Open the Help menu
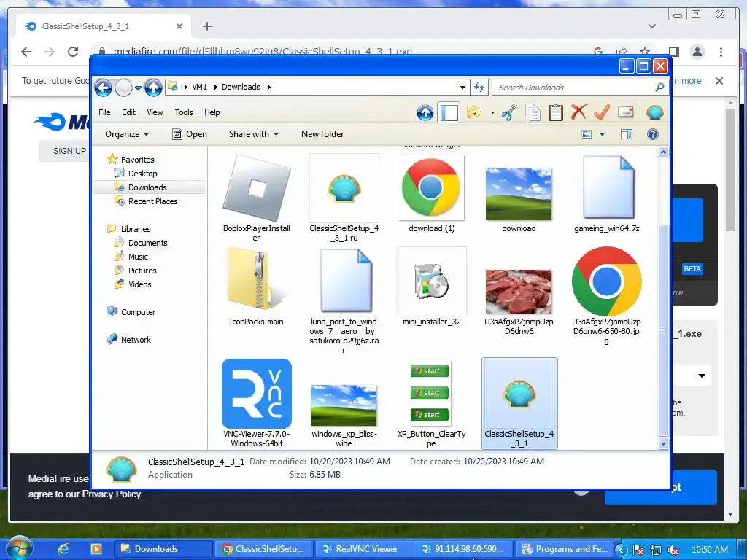Screen dimensions: 747x560 [x=212, y=112]
